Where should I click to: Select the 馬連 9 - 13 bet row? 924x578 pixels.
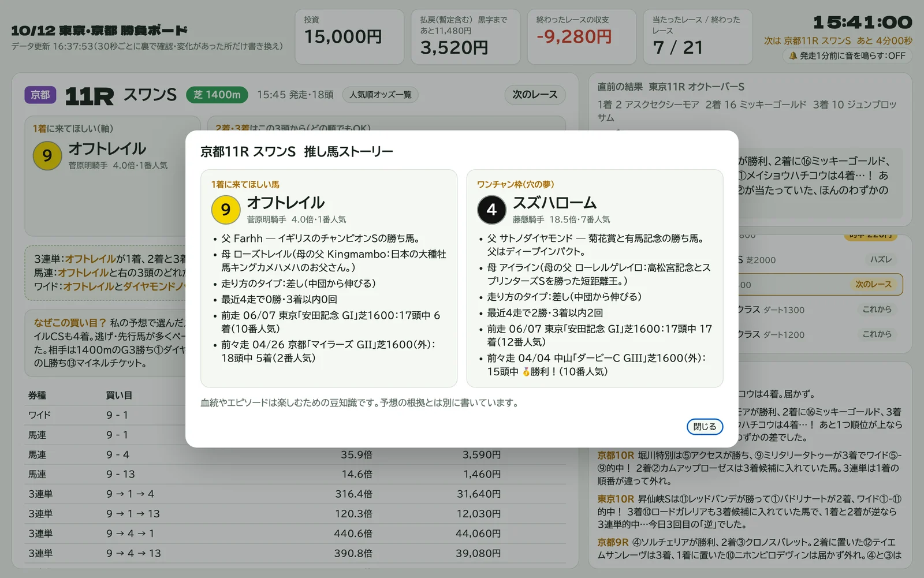[295, 474]
